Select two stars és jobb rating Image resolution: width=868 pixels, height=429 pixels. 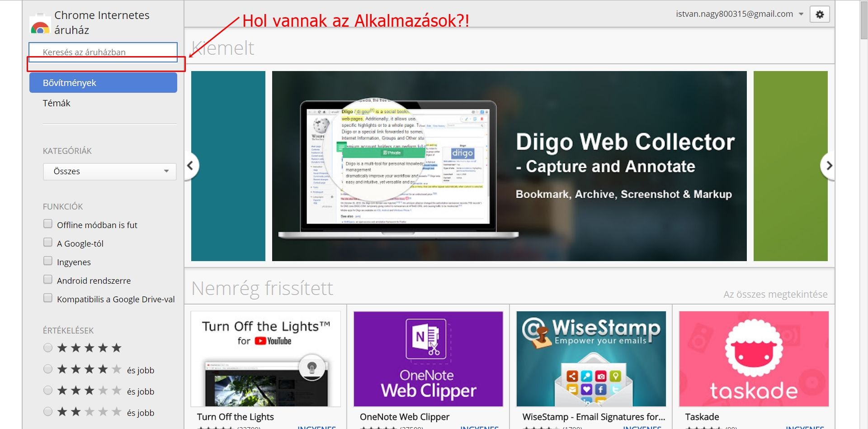click(x=48, y=411)
